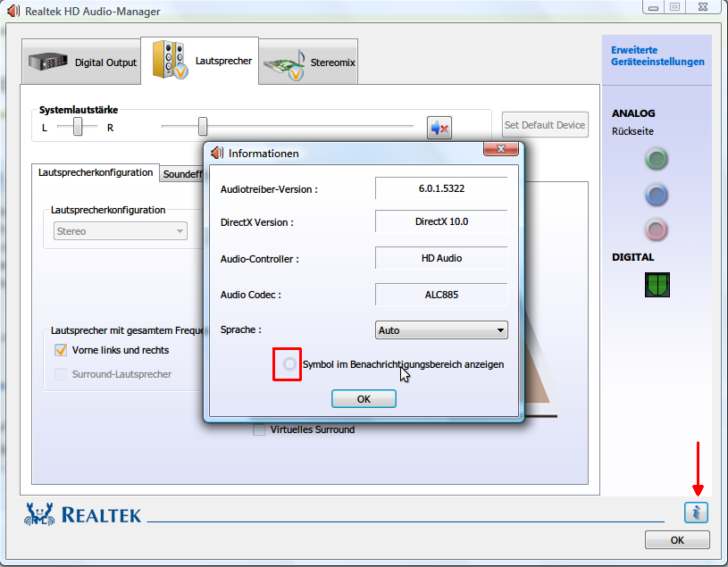Minimize the Audio-Manager window
The image size is (728, 567).
pyautogui.click(x=653, y=7)
